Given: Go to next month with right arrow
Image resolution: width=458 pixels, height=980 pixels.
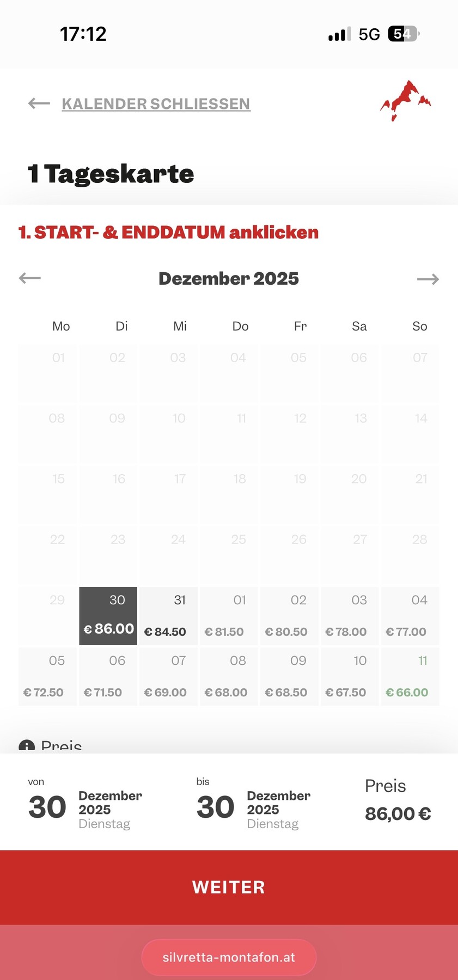Looking at the screenshot, I should [x=428, y=279].
